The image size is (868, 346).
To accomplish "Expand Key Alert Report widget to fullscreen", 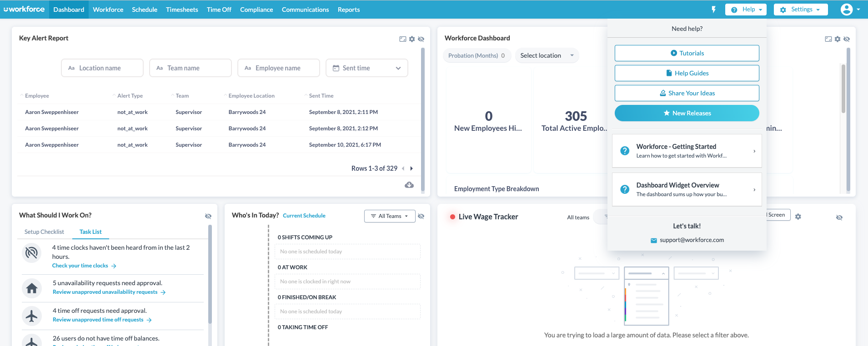I will [403, 39].
